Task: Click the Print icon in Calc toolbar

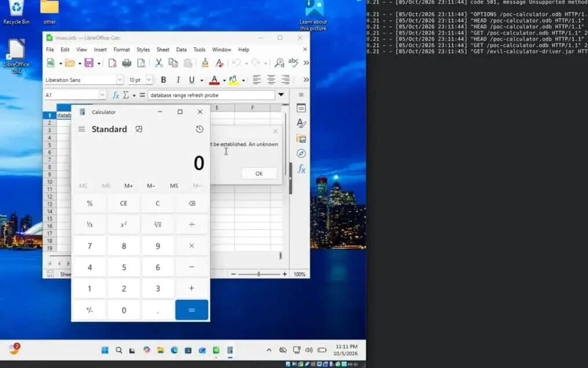Action: [127, 63]
